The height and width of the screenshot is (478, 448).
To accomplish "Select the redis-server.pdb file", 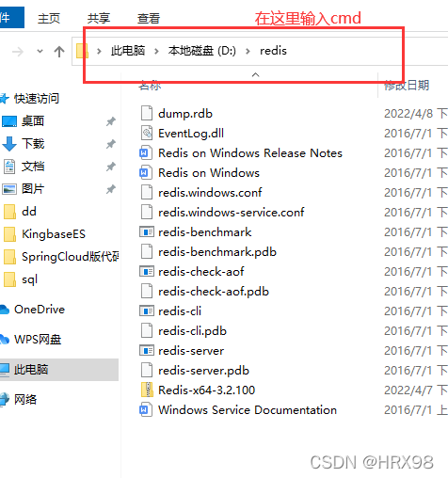I will pyautogui.click(x=203, y=370).
